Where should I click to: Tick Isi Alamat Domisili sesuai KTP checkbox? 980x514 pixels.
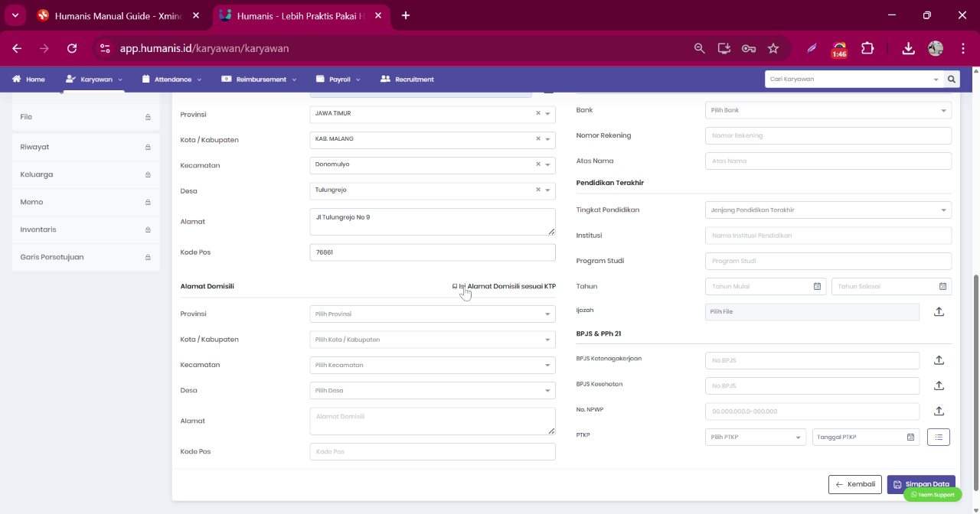click(x=455, y=286)
